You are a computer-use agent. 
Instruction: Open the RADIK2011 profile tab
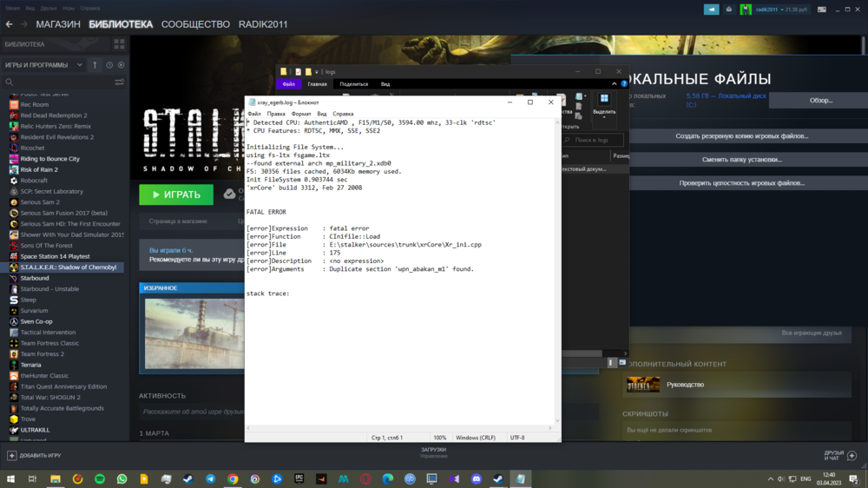[263, 24]
